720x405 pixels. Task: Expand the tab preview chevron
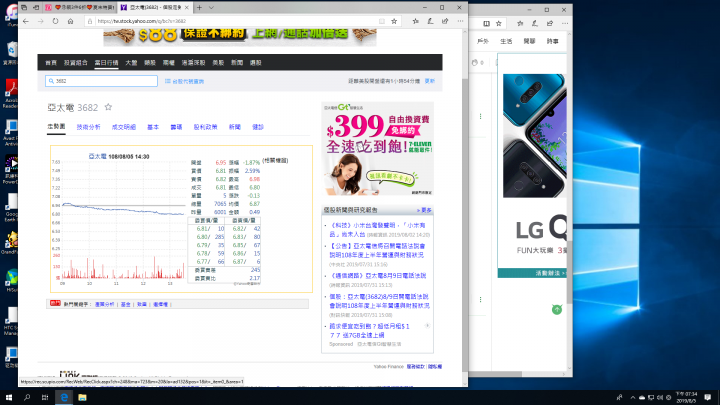211,7
